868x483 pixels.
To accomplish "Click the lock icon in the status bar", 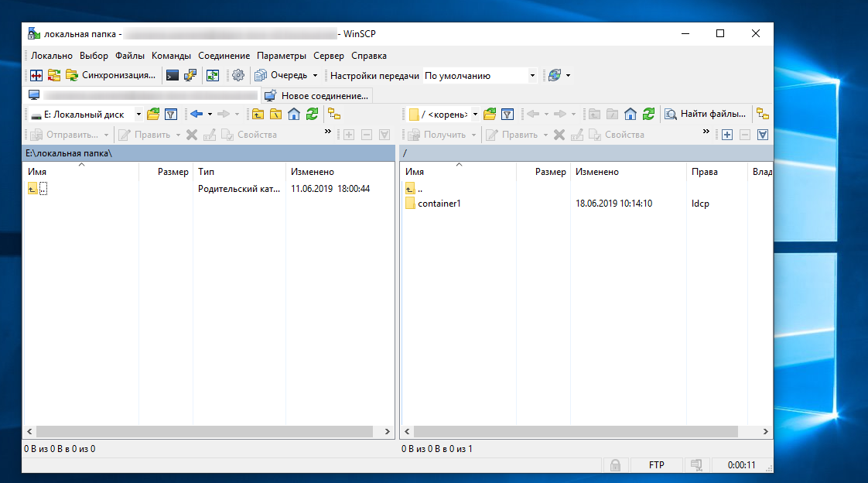I will point(615,465).
